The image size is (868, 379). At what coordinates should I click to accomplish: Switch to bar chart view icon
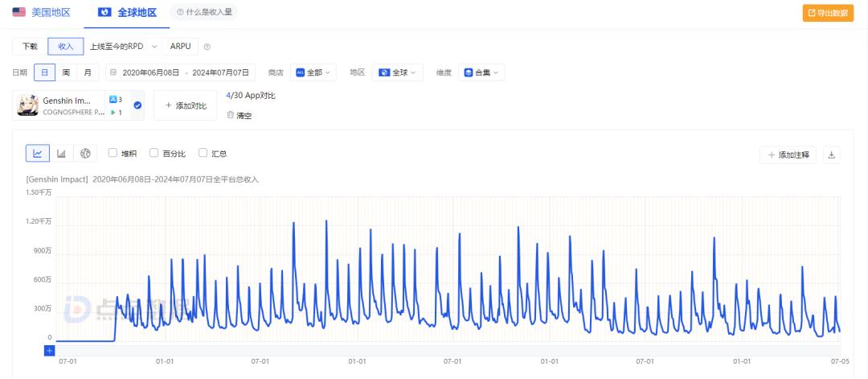pos(61,154)
